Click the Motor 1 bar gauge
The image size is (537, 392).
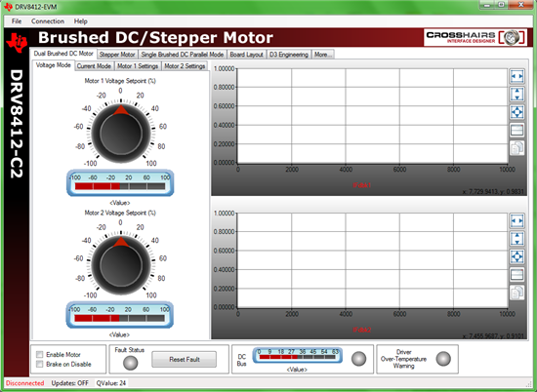tap(120, 183)
